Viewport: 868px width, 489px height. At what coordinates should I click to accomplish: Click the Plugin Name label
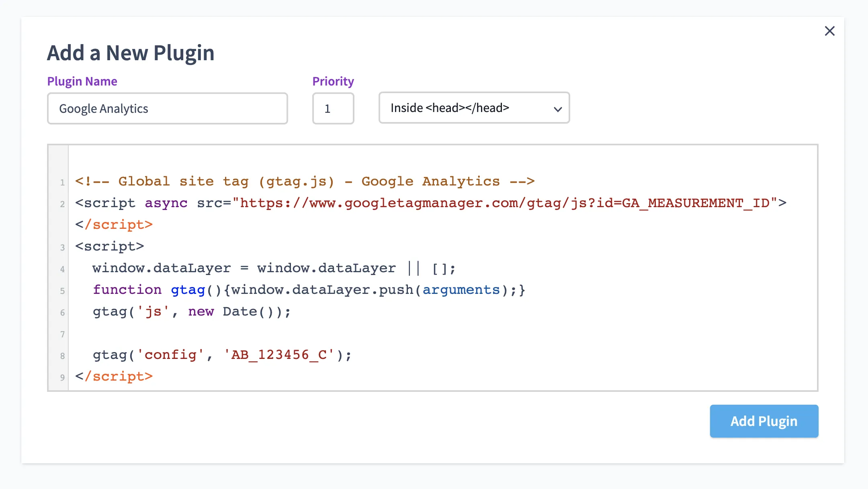click(x=82, y=81)
